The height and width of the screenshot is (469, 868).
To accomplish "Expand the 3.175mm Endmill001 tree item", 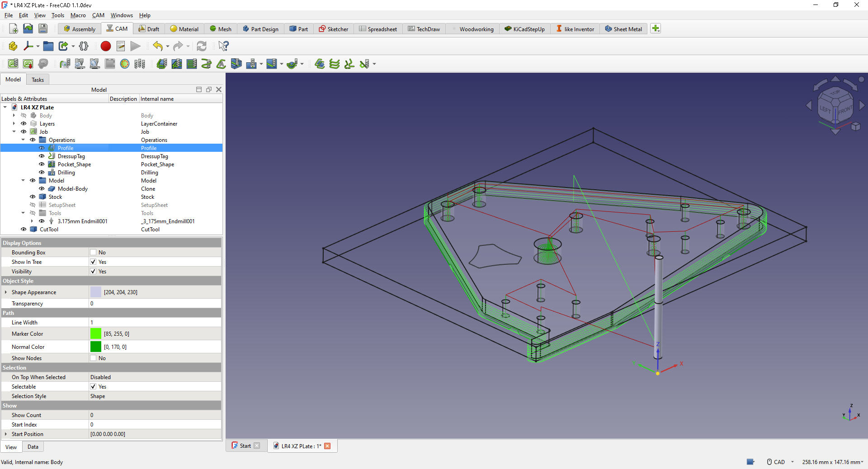I will coord(32,221).
